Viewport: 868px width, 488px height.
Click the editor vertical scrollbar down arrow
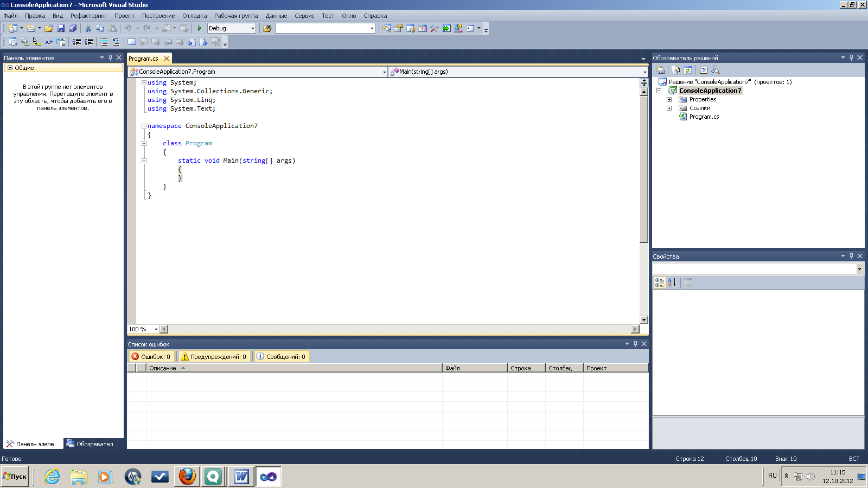644,320
